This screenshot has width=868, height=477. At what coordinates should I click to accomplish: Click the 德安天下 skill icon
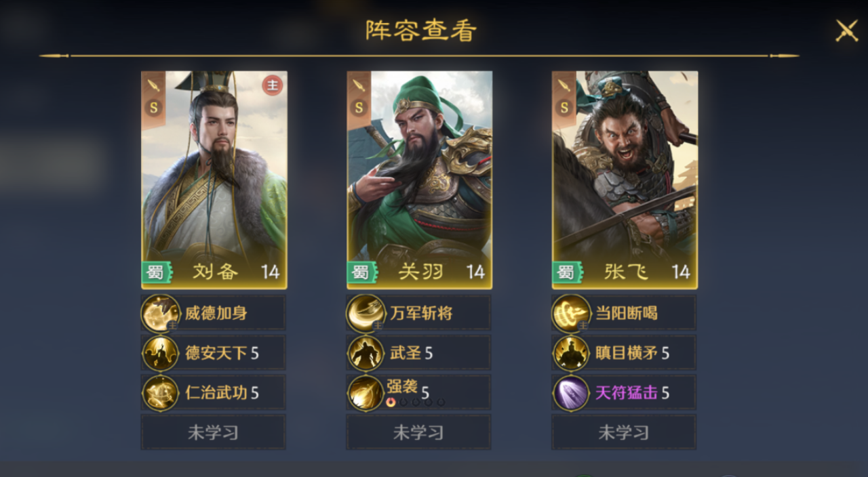coord(161,353)
